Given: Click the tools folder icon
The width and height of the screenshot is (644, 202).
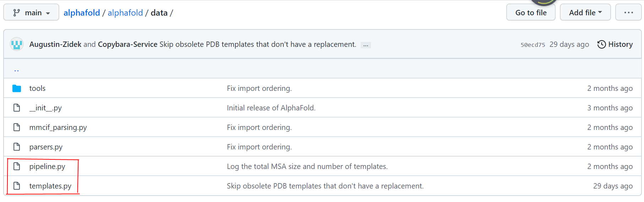Looking at the screenshot, I should [x=17, y=88].
